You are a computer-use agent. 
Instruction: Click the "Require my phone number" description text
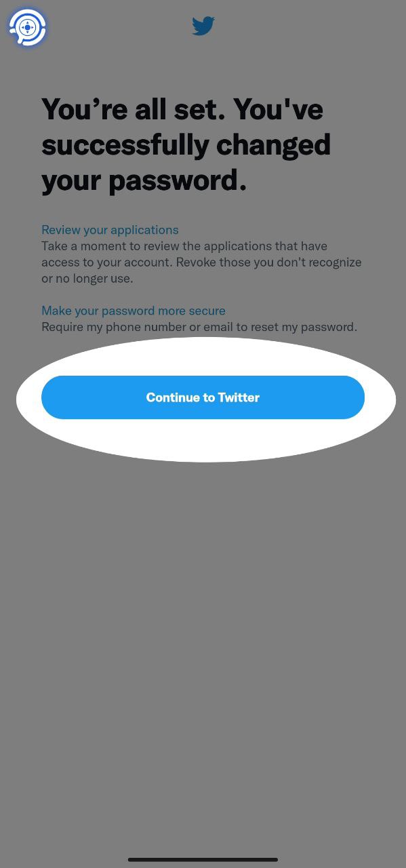199,327
